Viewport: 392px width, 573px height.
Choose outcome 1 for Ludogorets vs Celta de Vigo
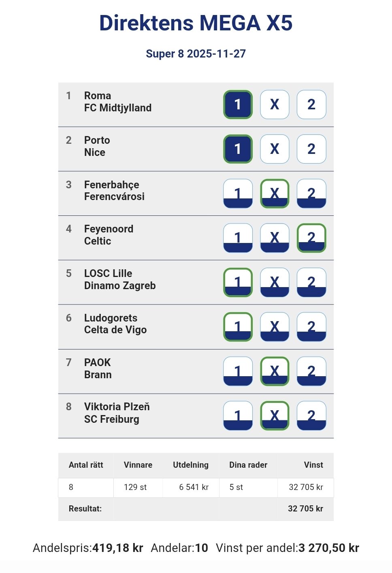[238, 327]
